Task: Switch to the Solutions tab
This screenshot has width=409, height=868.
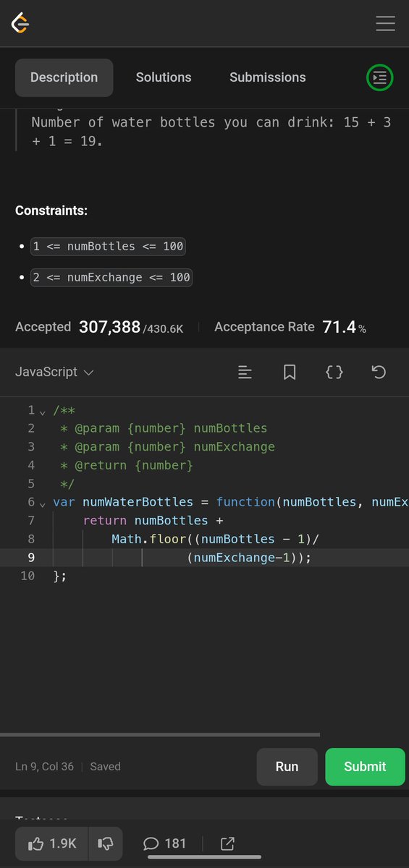Action: point(164,77)
